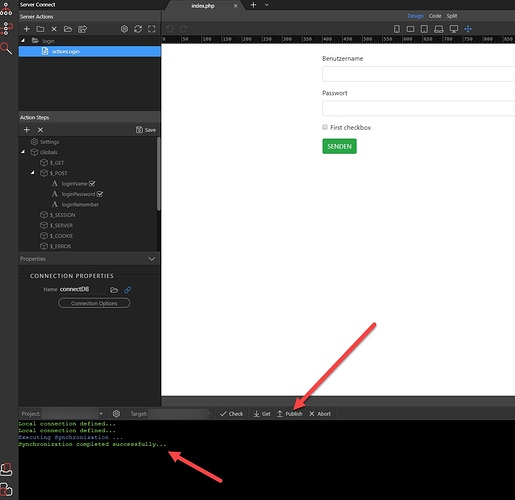Select the desktop monitor preview icon
The width and height of the screenshot is (515, 500).
[x=454, y=29]
